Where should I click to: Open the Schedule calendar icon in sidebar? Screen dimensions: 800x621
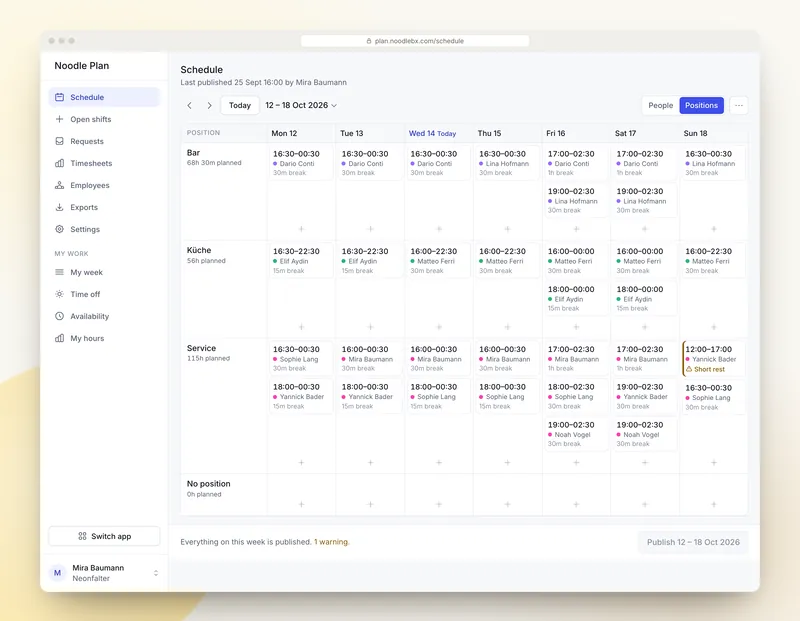point(60,97)
